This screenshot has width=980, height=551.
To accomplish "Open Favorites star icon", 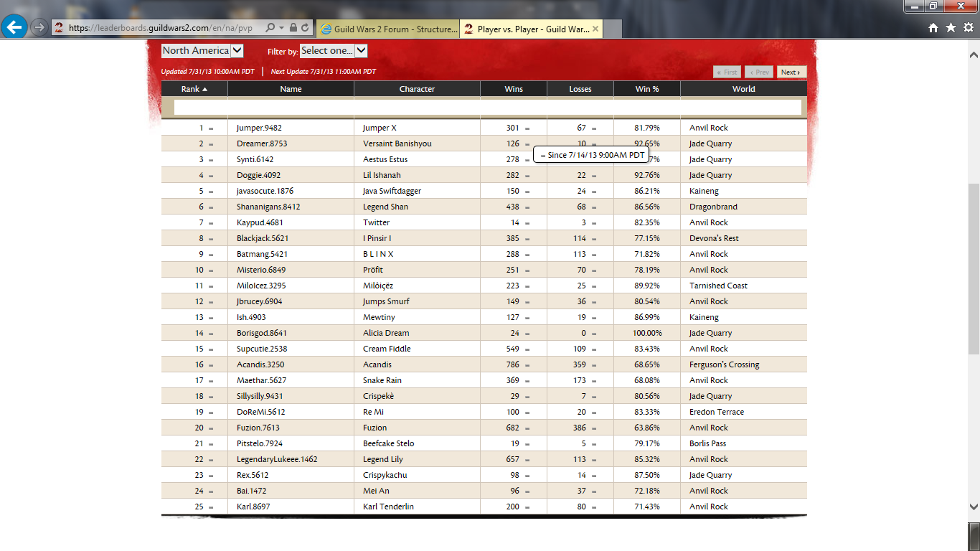I will 951,28.
